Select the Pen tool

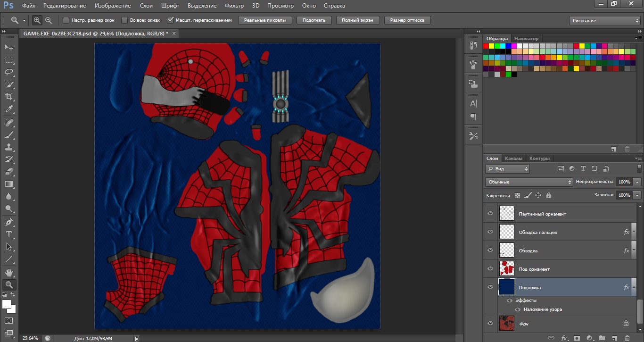coord(9,222)
